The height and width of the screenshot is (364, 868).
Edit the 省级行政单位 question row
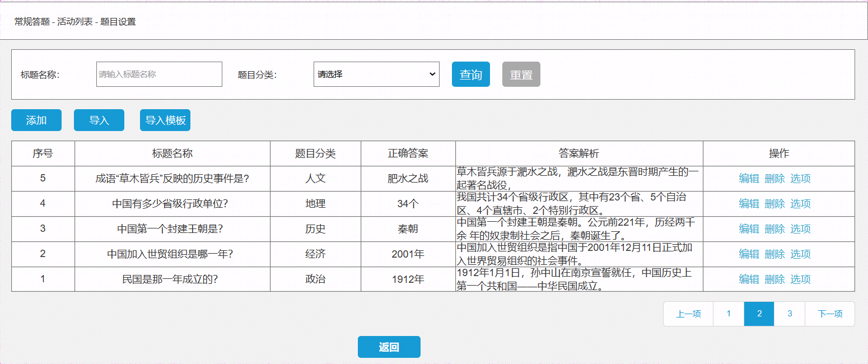pyautogui.click(x=749, y=204)
